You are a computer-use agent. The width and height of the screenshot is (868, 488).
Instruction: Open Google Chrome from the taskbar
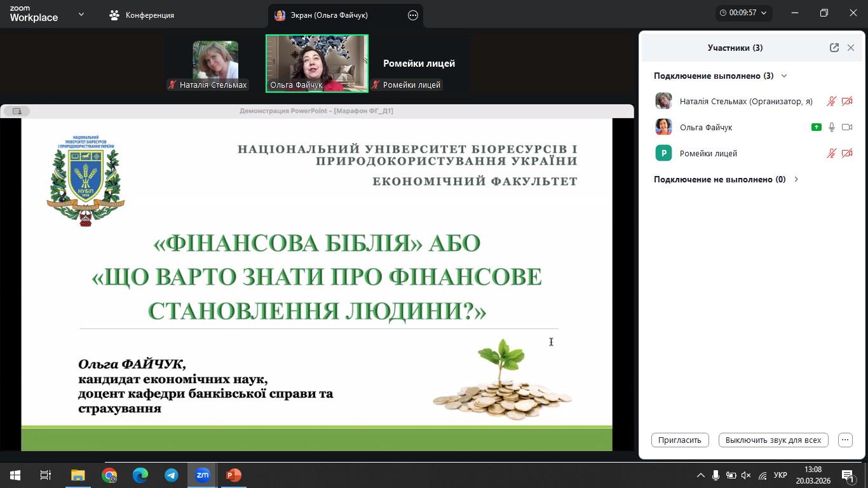pyautogui.click(x=109, y=475)
